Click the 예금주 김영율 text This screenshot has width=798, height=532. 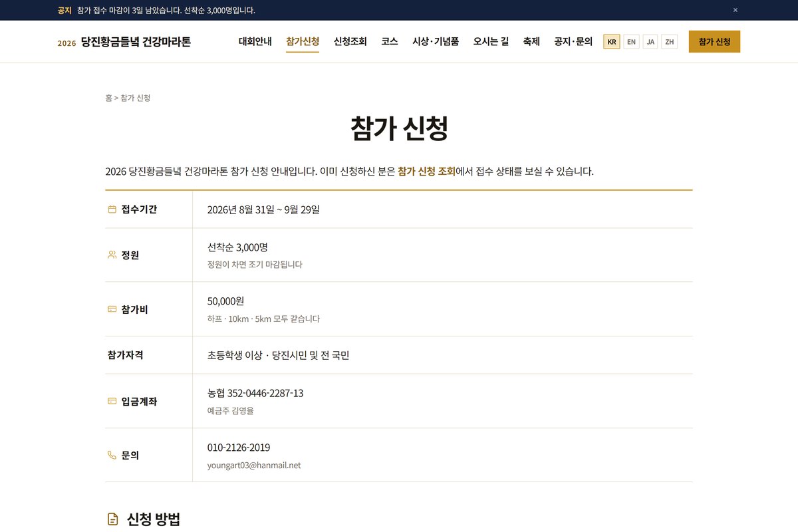pyautogui.click(x=231, y=411)
